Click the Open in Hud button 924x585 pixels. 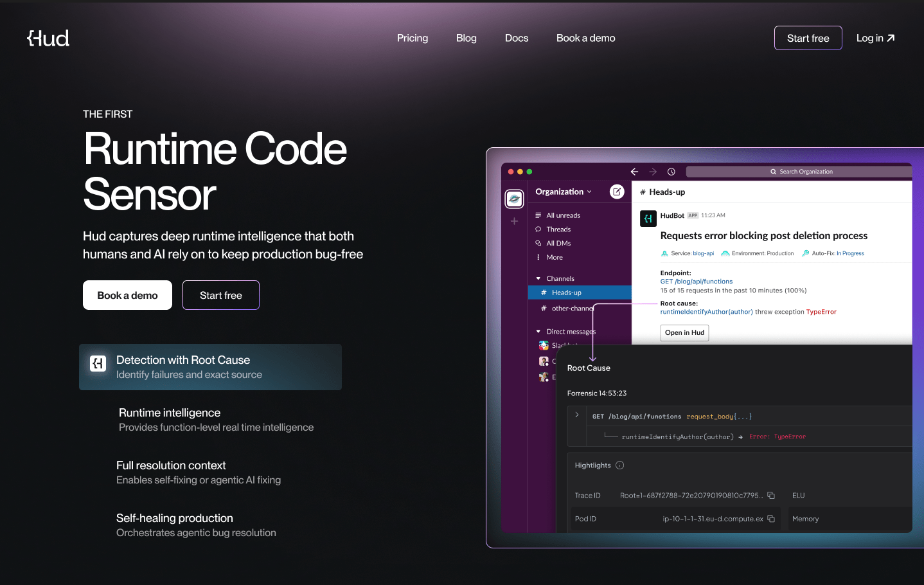[684, 332]
